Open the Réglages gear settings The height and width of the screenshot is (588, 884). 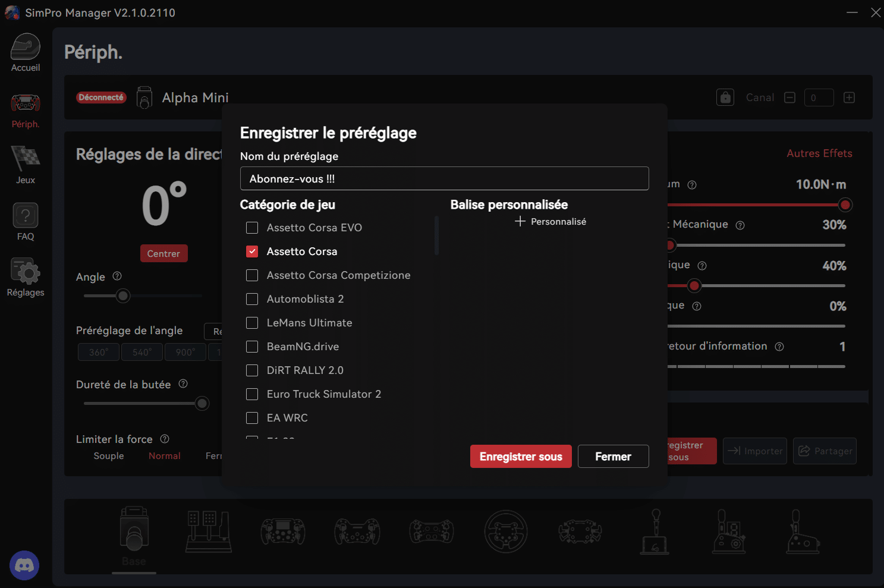(x=26, y=271)
